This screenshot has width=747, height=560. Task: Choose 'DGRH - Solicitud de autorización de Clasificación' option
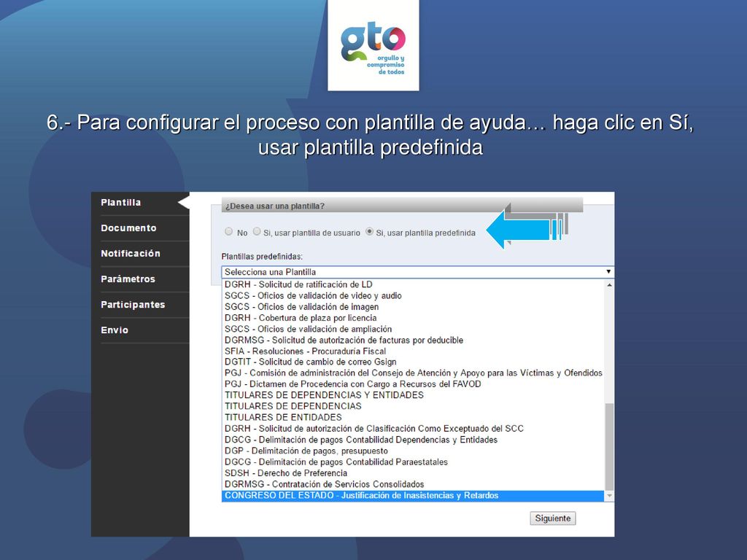tap(413, 429)
